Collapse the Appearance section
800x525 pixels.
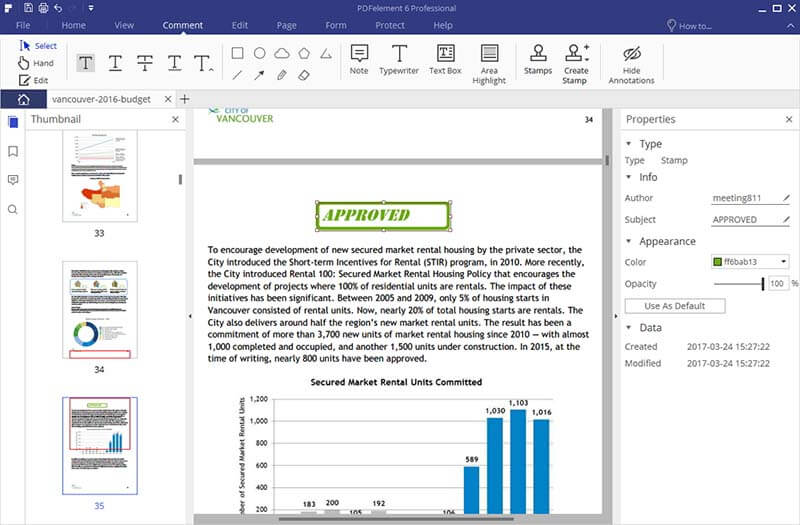[x=629, y=241]
